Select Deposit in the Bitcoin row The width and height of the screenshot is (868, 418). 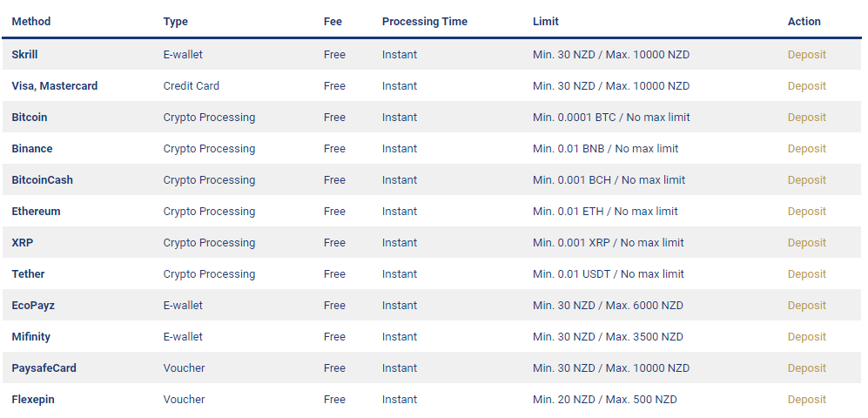pos(806,118)
